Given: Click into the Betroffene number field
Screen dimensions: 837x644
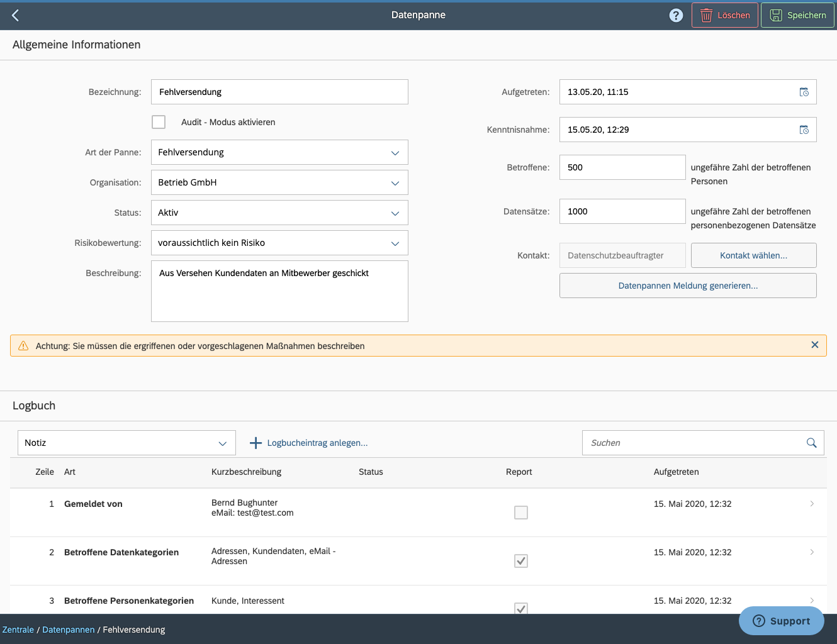Looking at the screenshot, I should [x=622, y=167].
